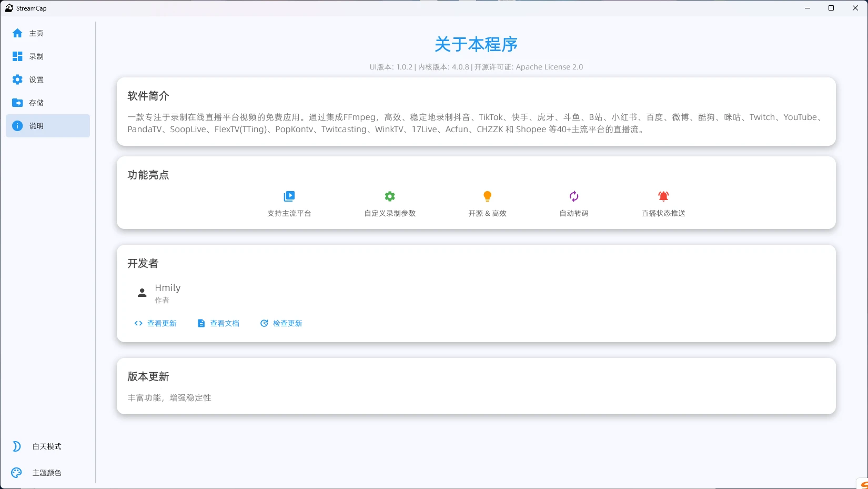Click the 存储 storage folder icon

click(17, 103)
